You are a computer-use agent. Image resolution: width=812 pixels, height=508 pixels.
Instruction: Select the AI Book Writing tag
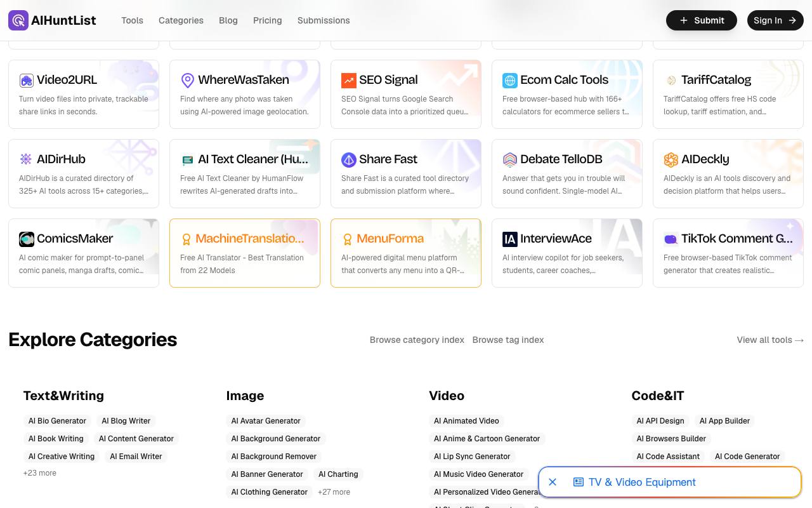click(56, 439)
